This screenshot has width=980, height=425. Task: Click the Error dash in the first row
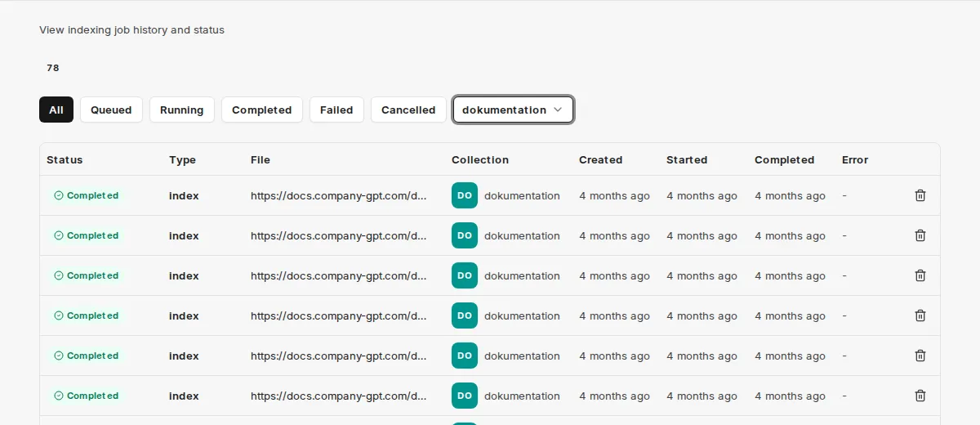click(x=844, y=195)
